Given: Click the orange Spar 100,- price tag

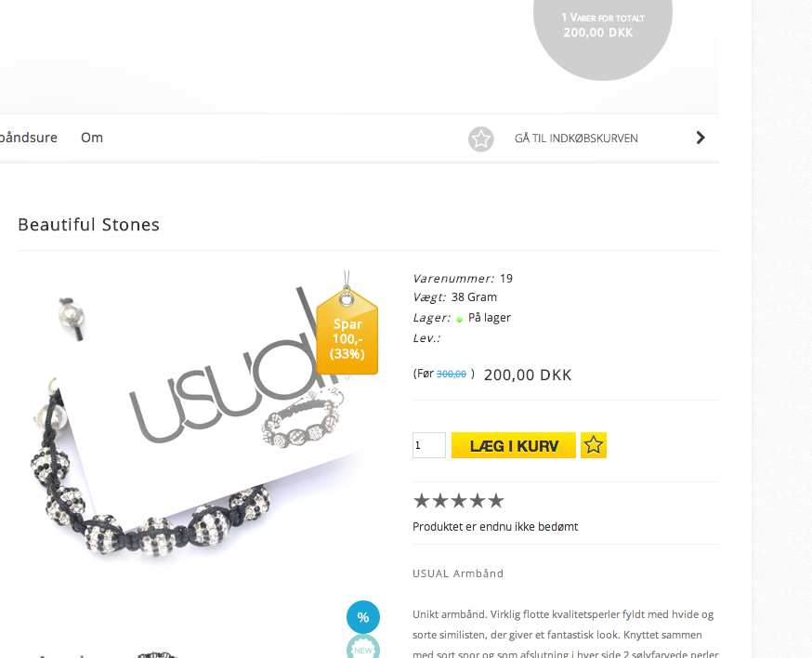Looking at the screenshot, I should pyautogui.click(x=347, y=332).
